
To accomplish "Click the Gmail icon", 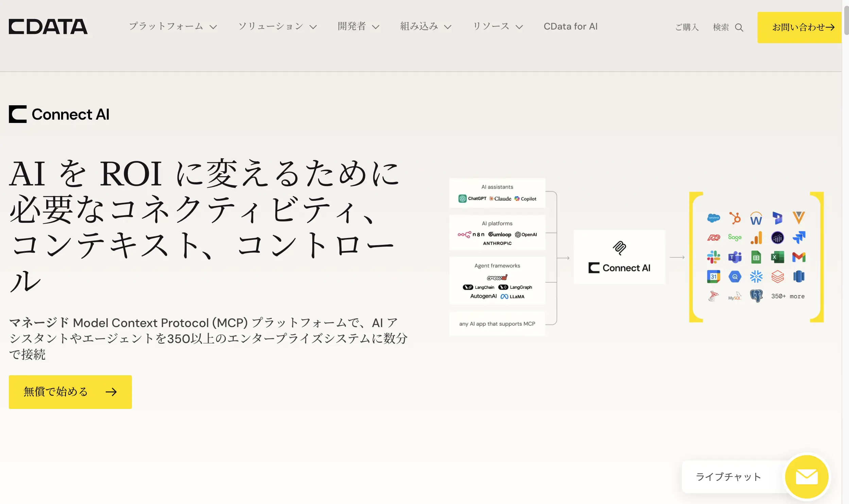I will [x=799, y=257].
